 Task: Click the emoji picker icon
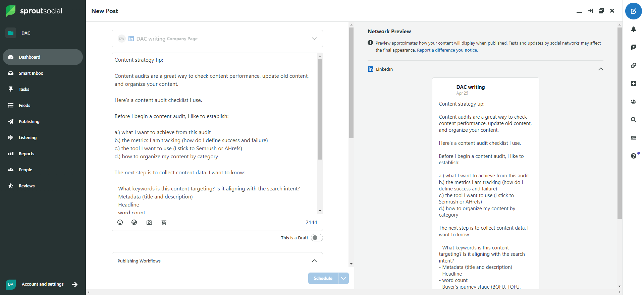coord(120,222)
